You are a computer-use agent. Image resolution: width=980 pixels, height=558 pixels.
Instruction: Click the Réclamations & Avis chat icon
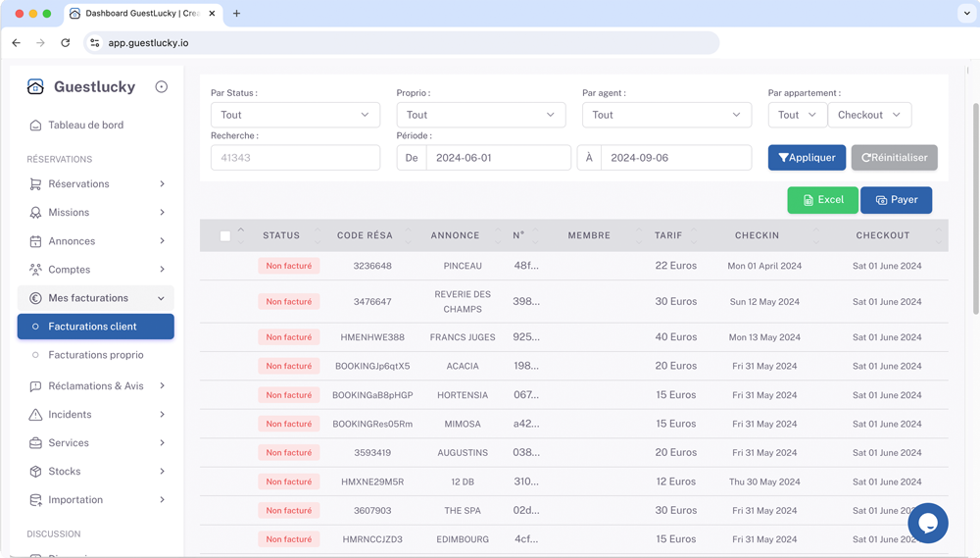pos(35,386)
